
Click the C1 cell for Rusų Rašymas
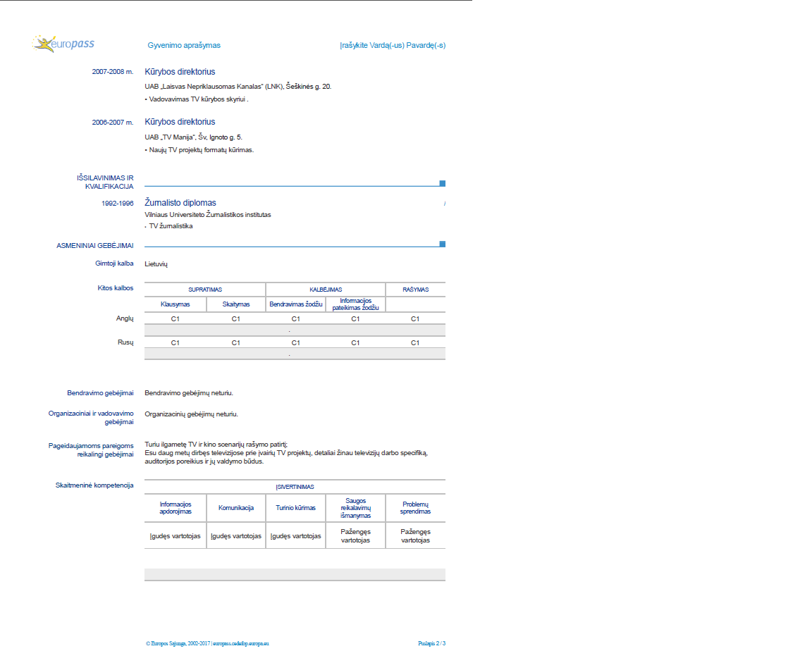415,342
